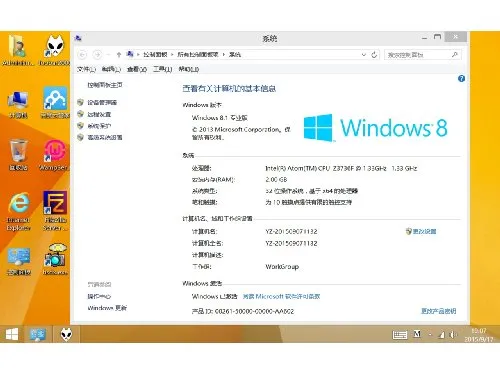
Task: Open the Internet Explorer desktop icon
Action: pos(19,211)
